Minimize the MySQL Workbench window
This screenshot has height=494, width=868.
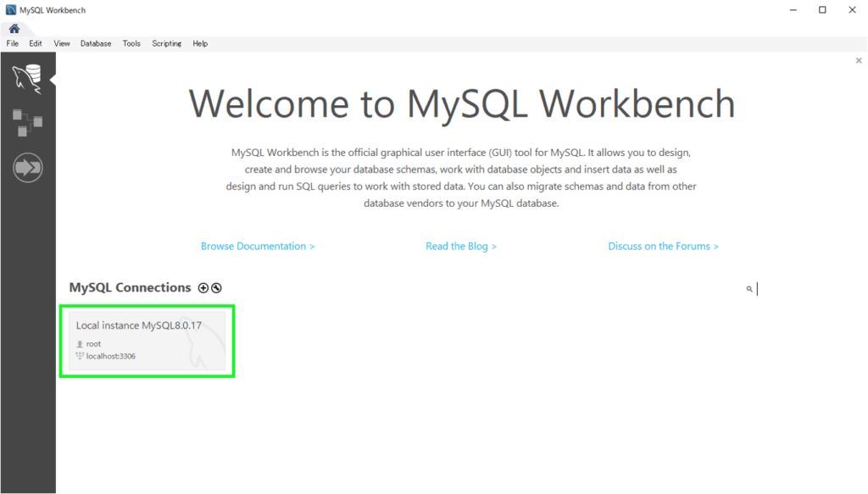793,10
